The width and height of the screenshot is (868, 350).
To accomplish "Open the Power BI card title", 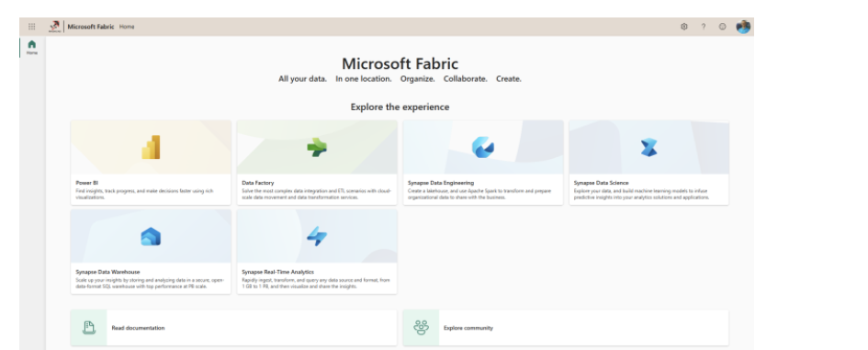I will 87,183.
